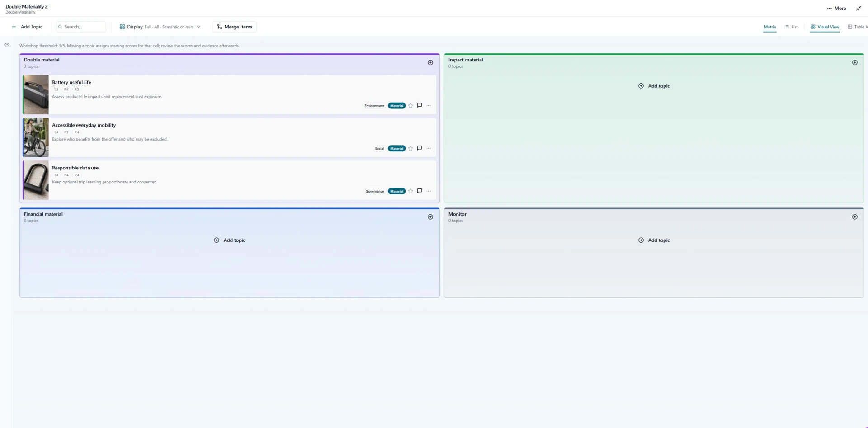Click plus icon in Double material header
Screen dimensions: 868x428
(x=430, y=62)
